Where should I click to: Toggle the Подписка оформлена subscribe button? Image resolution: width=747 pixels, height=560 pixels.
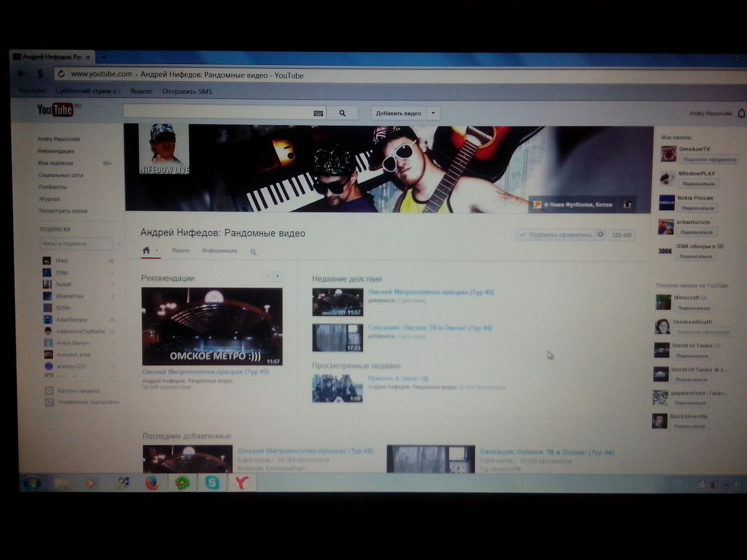(555, 235)
